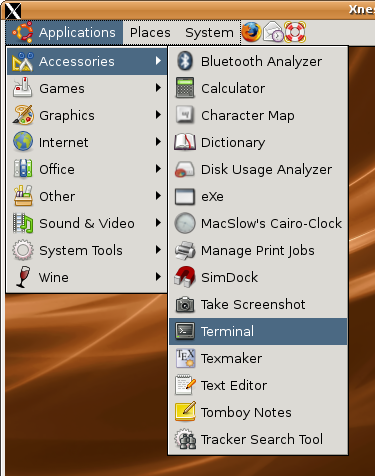Image resolution: width=375 pixels, height=476 pixels.
Task: Click the eXe window icon
Action: coord(185,196)
